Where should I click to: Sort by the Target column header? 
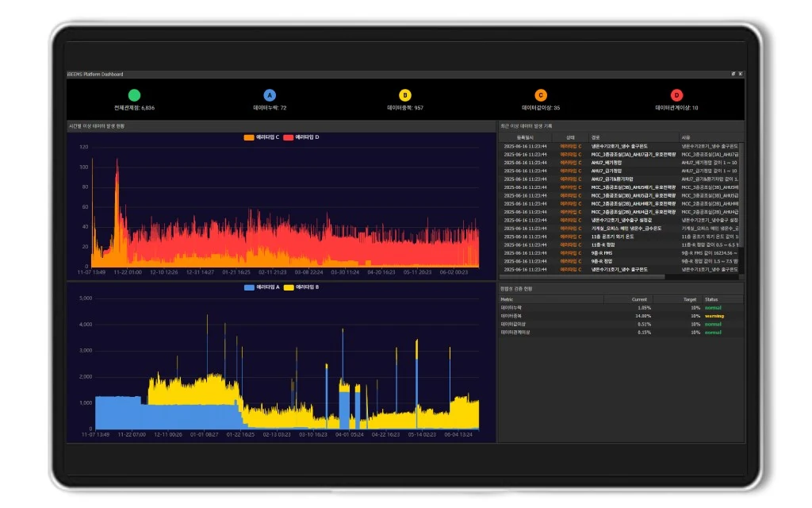[677, 299]
